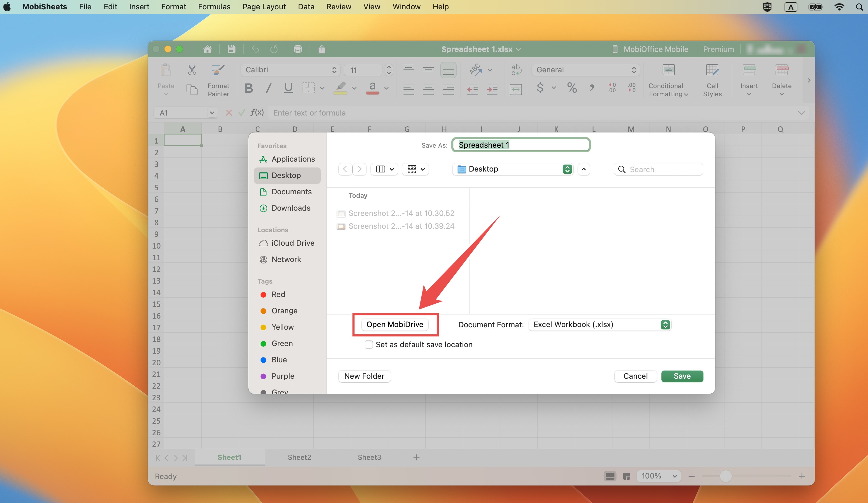Switch to the Sheet2 tab
Viewport: 868px width, 503px height.
coord(299,457)
